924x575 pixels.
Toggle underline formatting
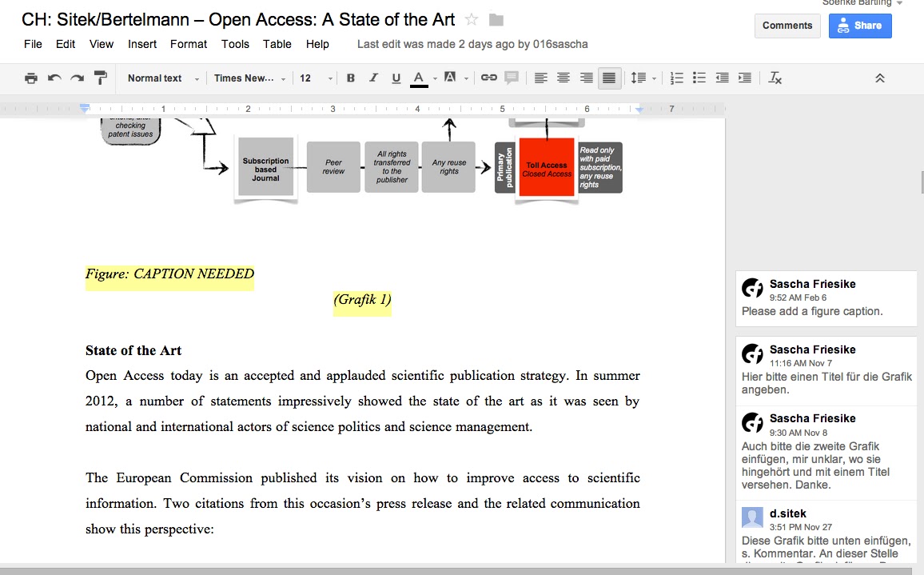coord(396,78)
